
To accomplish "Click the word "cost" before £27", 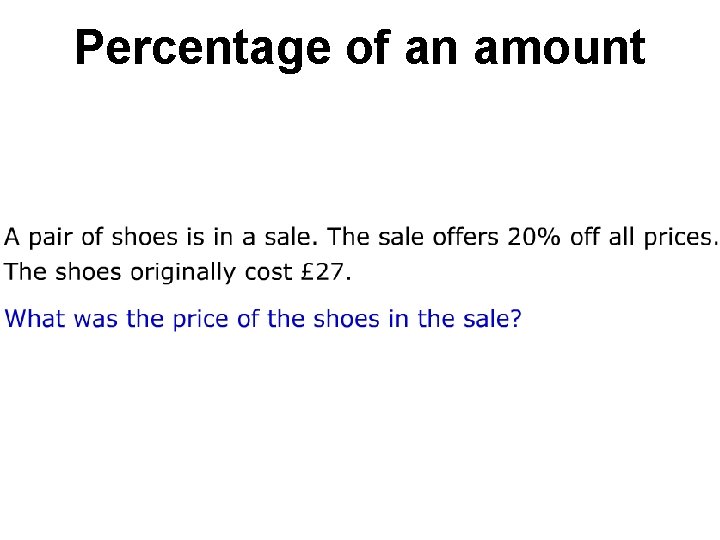I will [268, 273].
